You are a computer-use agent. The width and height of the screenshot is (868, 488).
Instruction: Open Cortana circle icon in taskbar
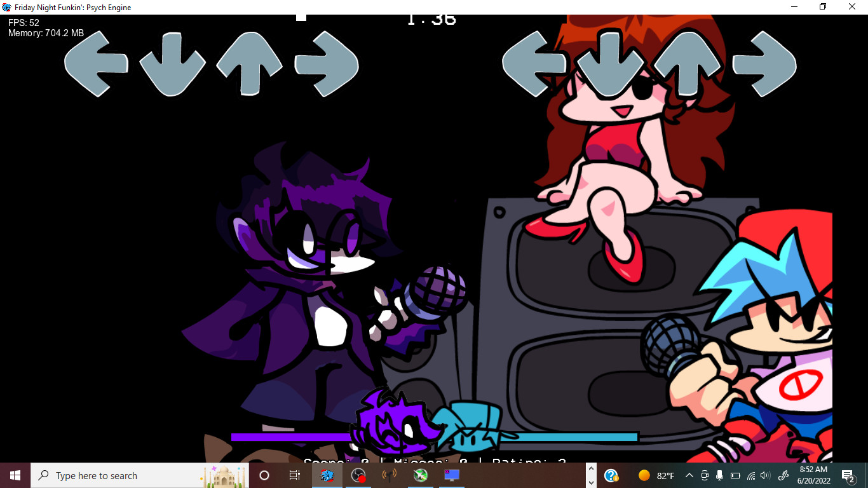coord(264,475)
